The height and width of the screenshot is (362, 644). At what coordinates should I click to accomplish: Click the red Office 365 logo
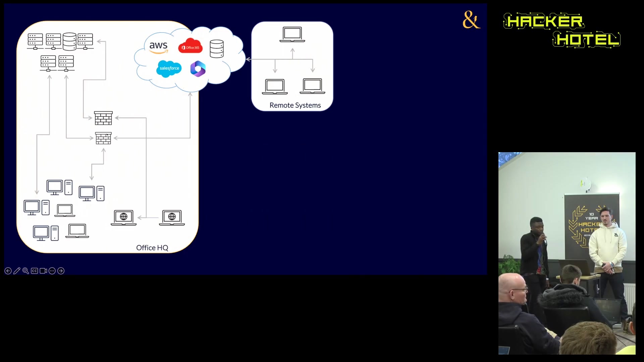coord(190,46)
